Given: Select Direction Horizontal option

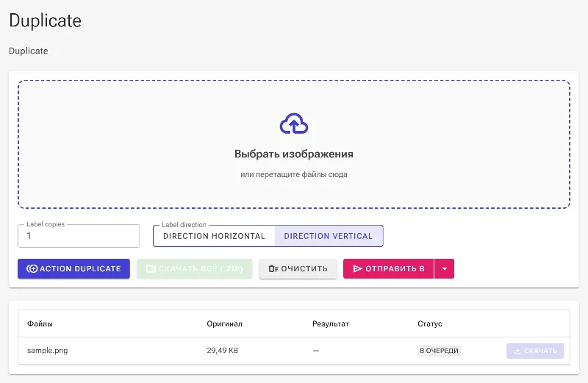Looking at the screenshot, I should point(214,236).
